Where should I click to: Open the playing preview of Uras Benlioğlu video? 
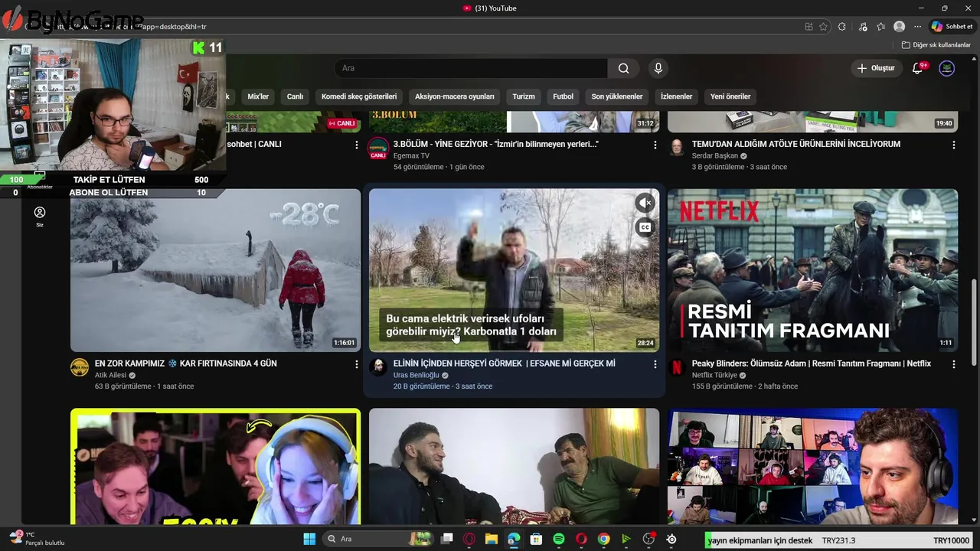514,270
